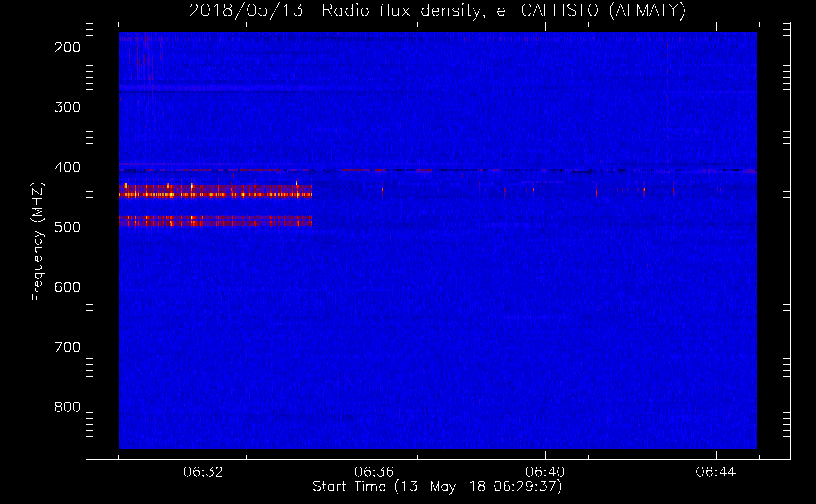Click the 200 frequency tick label
The width and height of the screenshot is (816, 504).
pyautogui.click(x=68, y=47)
